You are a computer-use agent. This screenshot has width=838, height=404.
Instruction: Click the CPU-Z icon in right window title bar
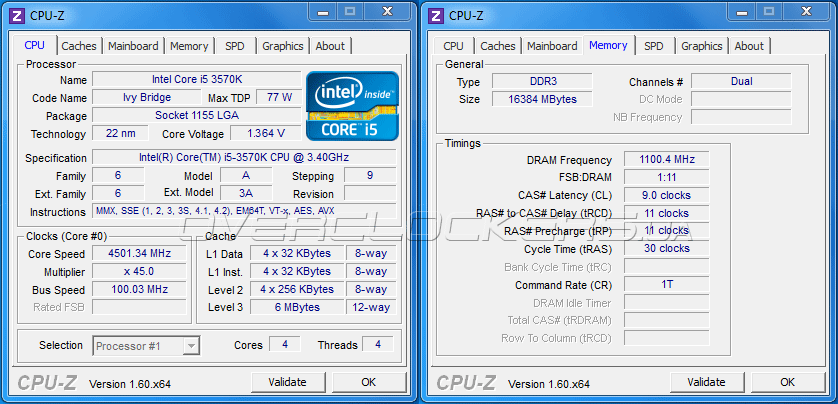437,15
